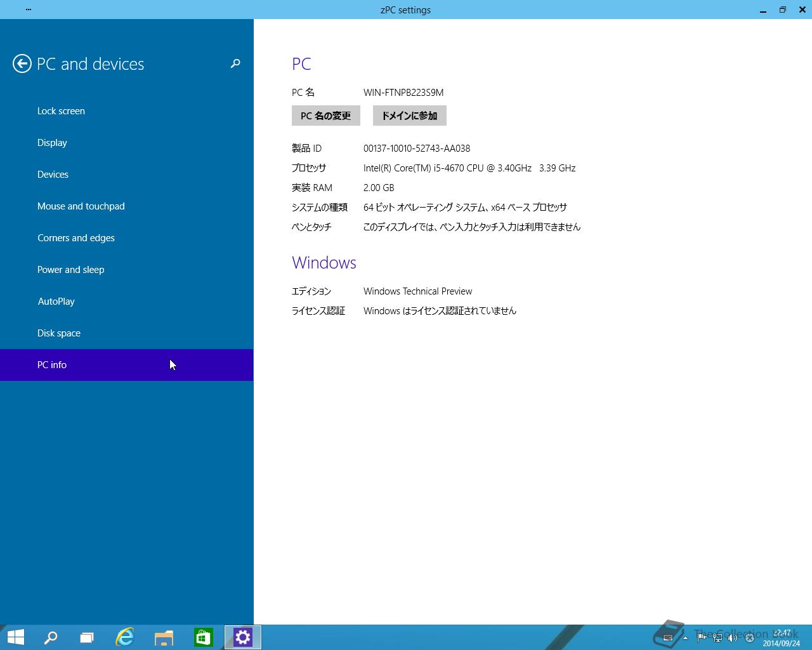Go to the Devices section
812x650 pixels.
tap(127, 175)
